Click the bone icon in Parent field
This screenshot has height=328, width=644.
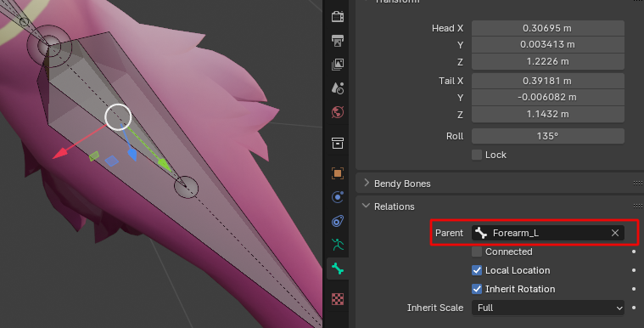pos(481,233)
